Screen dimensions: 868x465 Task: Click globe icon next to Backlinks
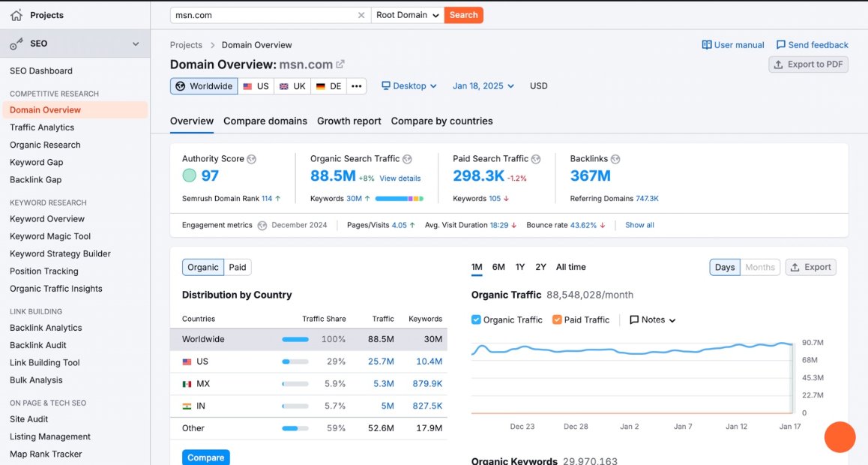click(x=615, y=159)
